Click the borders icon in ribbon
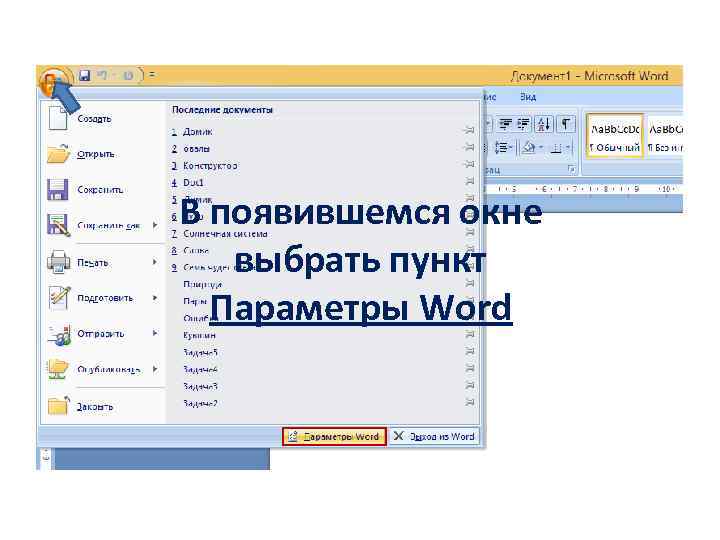This screenshot has width=720, height=540. coord(556,148)
